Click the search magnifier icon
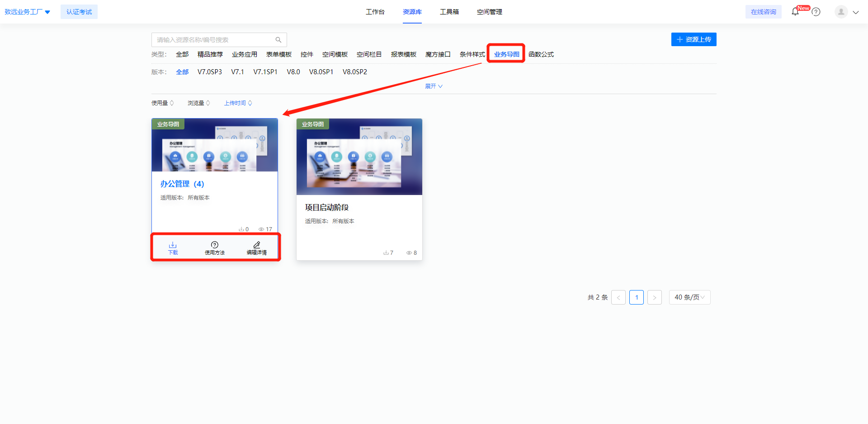868x424 pixels. pos(278,40)
